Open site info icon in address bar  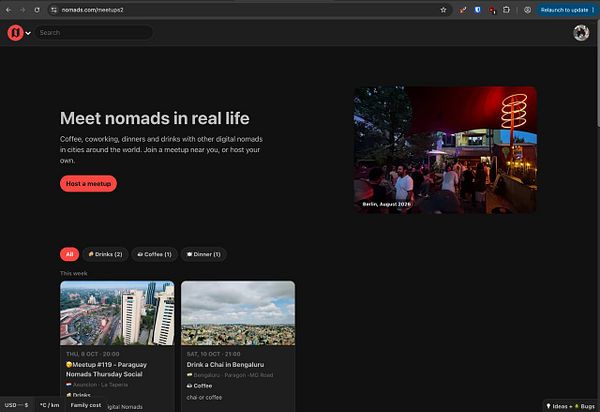pyautogui.click(x=54, y=10)
